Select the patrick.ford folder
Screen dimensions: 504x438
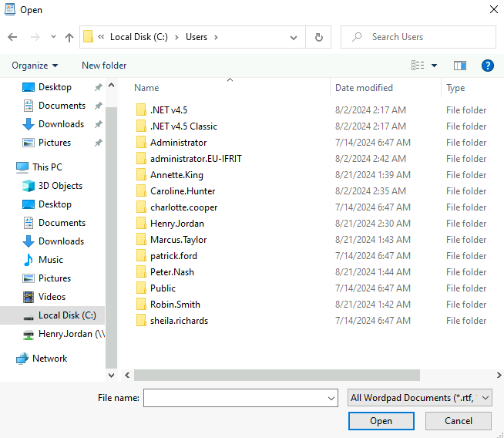(x=173, y=256)
